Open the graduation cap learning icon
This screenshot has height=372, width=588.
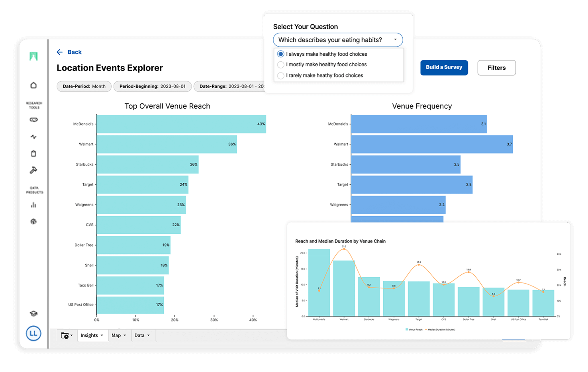(33, 313)
